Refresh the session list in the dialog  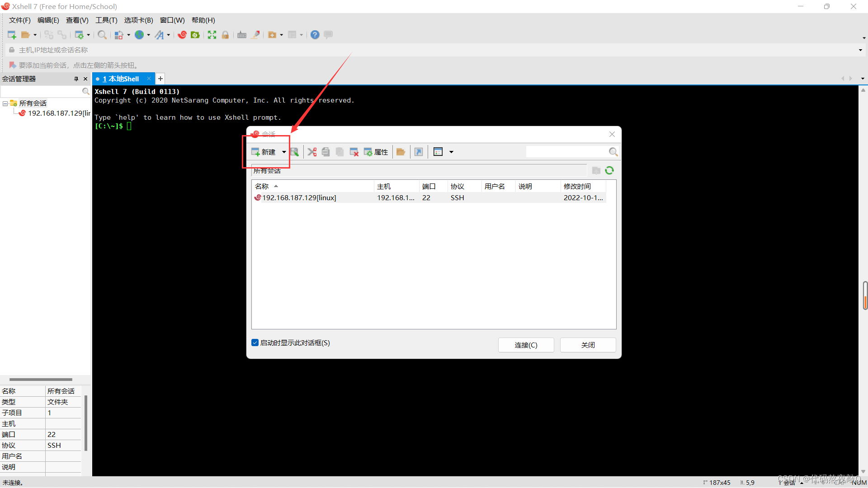tap(609, 170)
